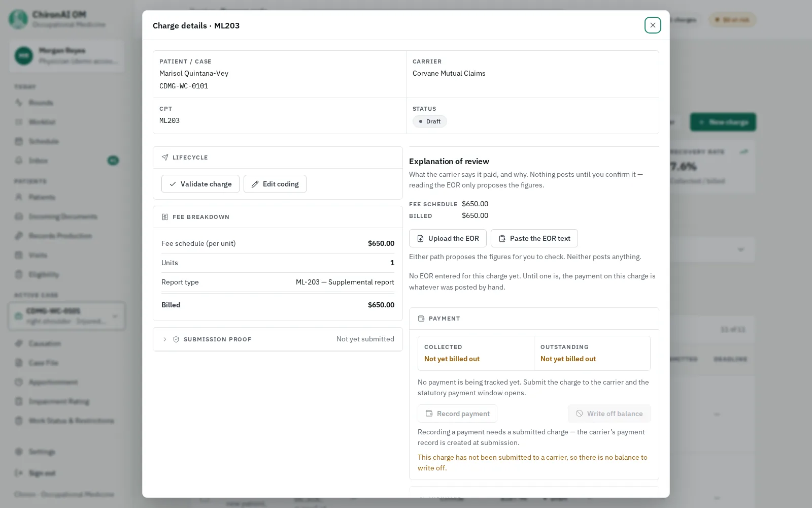
Task: Click the Units value 1
Action: pos(392,263)
